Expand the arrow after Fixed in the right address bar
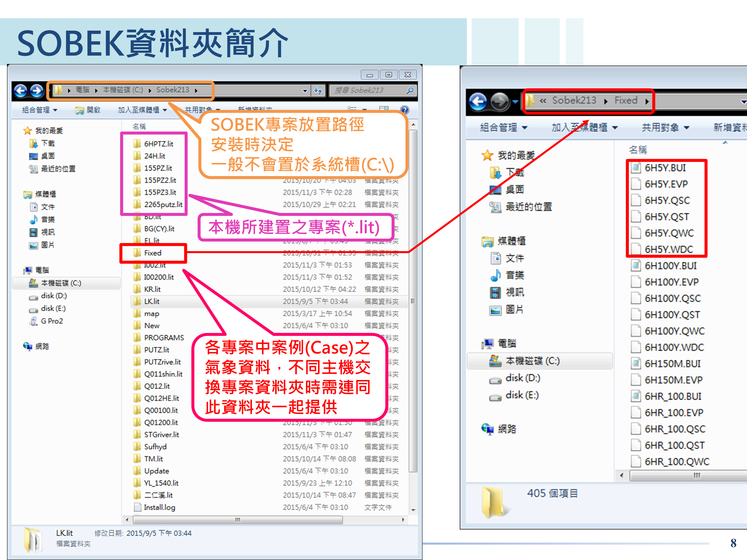Screen dimensions: 747x560 pyautogui.click(x=647, y=101)
